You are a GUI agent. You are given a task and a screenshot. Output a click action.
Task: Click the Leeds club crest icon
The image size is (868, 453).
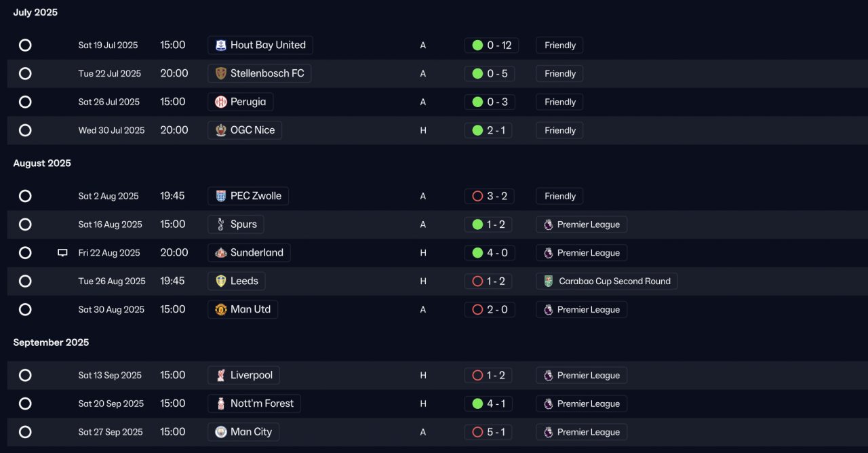pyautogui.click(x=220, y=281)
